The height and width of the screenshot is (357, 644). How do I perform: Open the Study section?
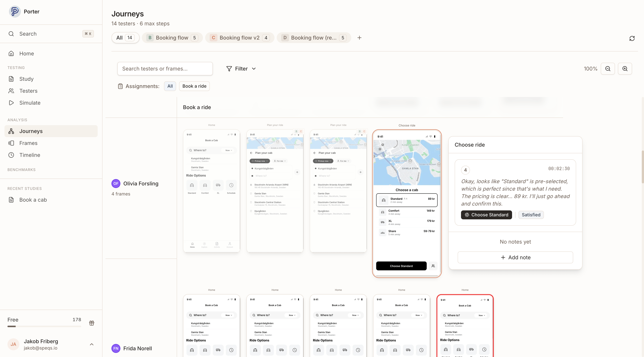pos(26,79)
